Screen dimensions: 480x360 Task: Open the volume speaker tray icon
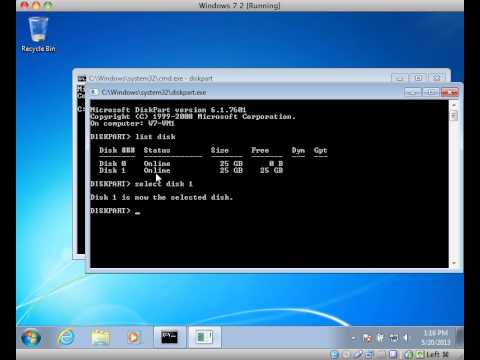[406, 338]
